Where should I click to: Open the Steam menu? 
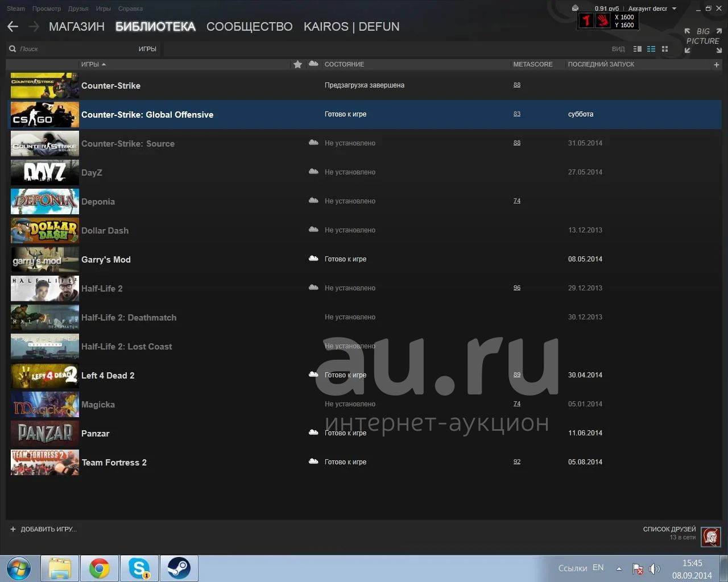tap(16, 9)
